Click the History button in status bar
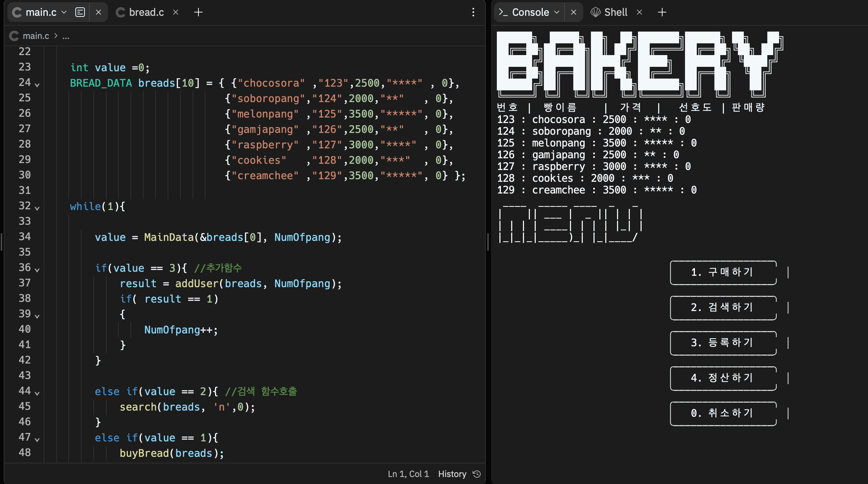This screenshot has height=484, width=868. tap(452, 474)
